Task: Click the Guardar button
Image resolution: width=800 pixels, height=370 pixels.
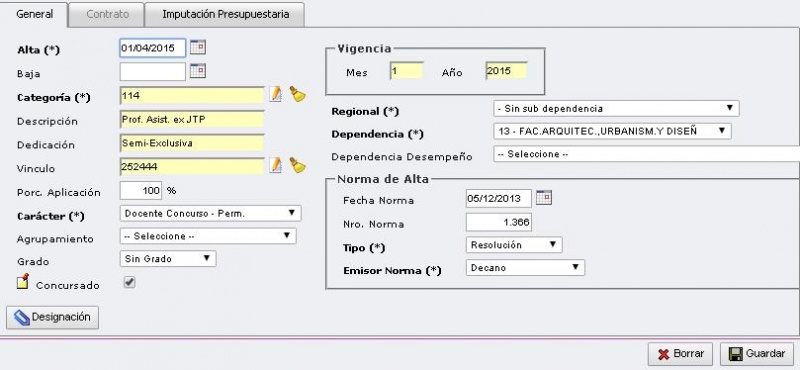Action: (x=757, y=354)
